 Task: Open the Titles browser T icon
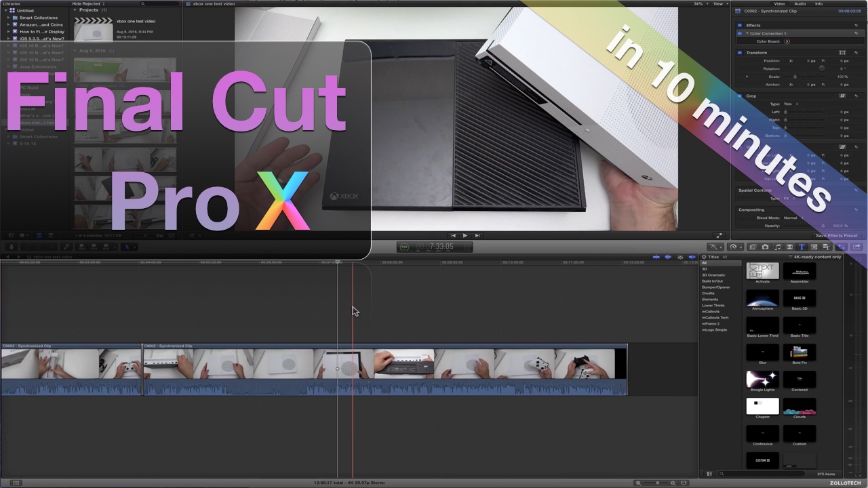(802, 247)
